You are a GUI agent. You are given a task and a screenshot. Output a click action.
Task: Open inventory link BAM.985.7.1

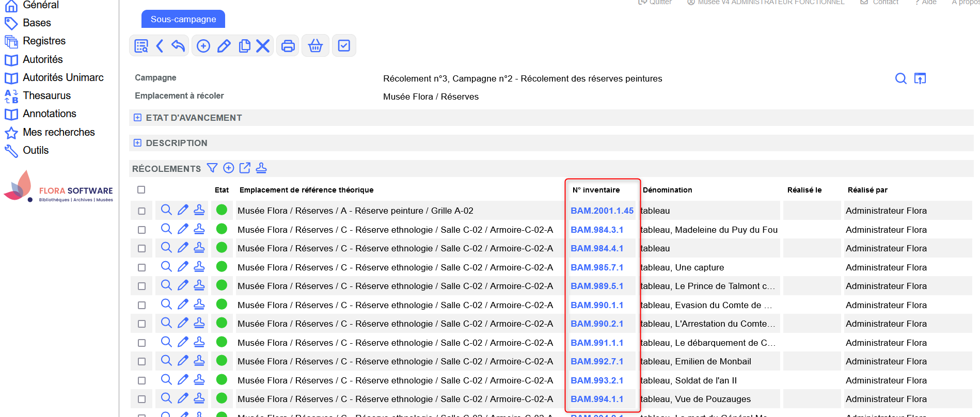coord(596,267)
